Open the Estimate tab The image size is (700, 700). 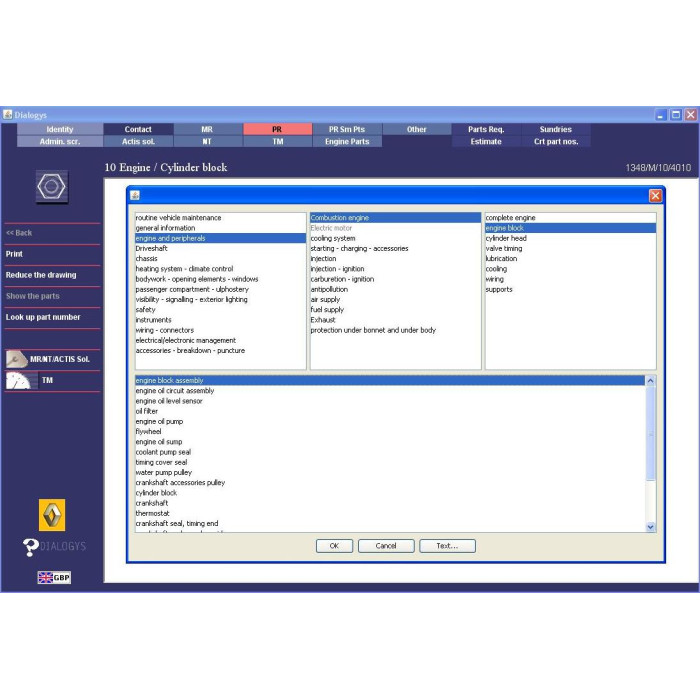(x=486, y=142)
